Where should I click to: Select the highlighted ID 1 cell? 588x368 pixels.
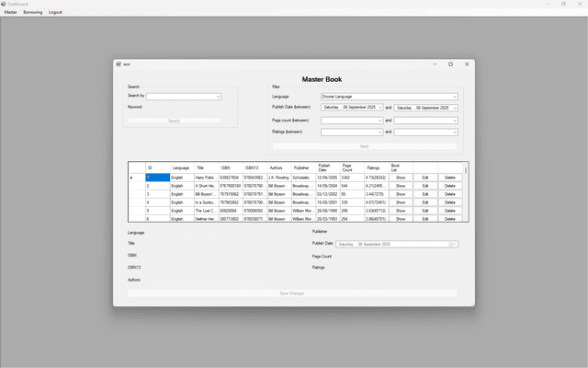tap(156, 178)
